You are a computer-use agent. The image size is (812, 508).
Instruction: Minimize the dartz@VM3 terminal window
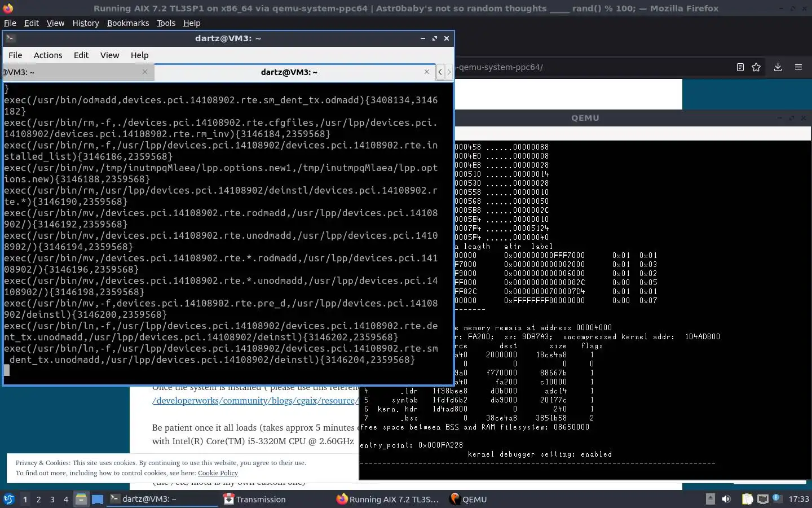tap(423, 38)
